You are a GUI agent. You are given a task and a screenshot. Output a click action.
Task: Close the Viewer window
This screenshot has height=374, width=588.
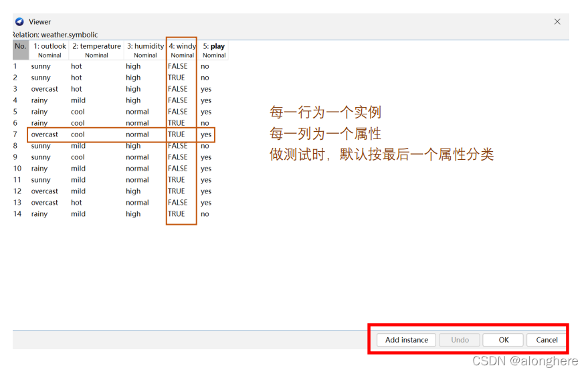557,22
